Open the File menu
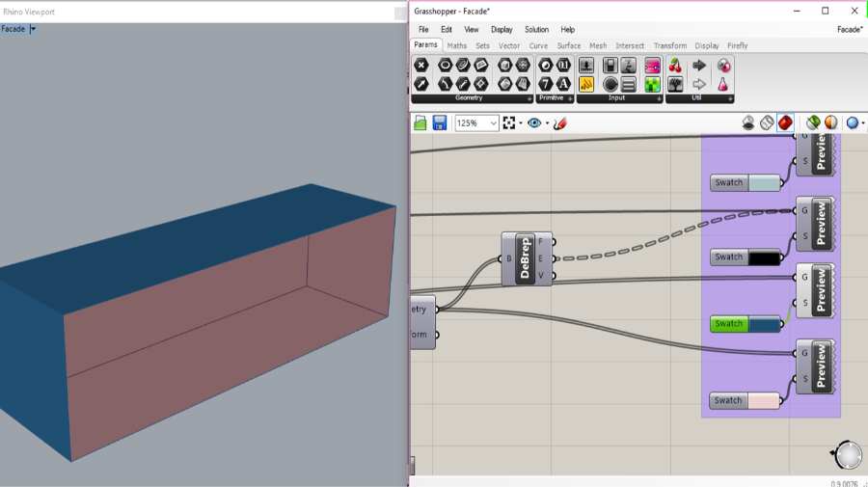868x487 pixels. click(423, 29)
